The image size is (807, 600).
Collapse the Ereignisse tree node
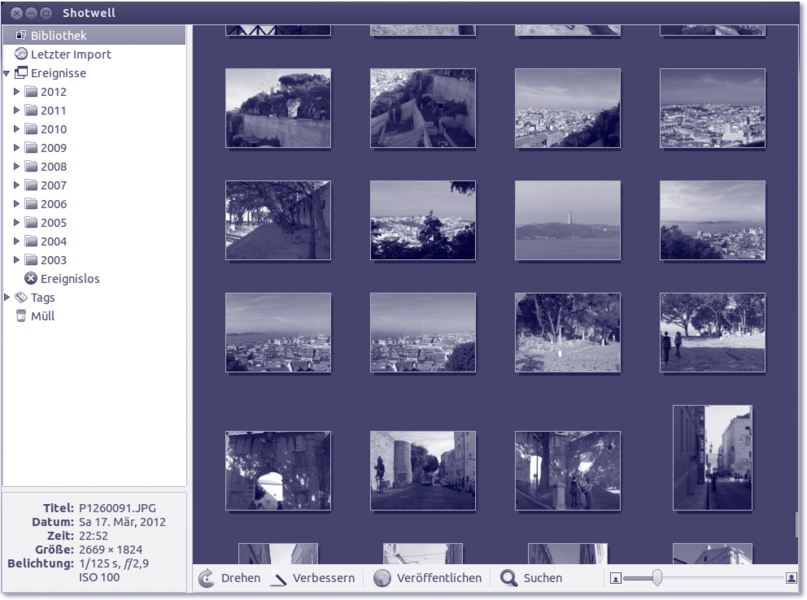(x=8, y=73)
